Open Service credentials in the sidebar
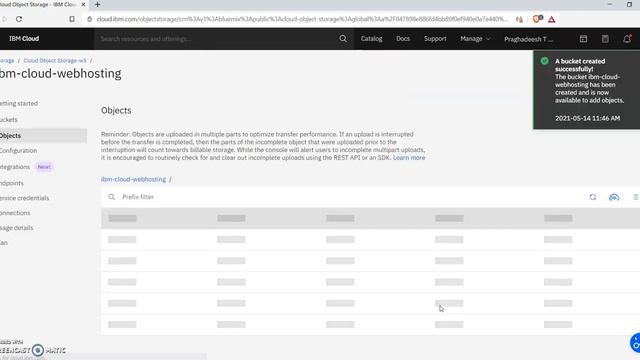 tap(24, 198)
